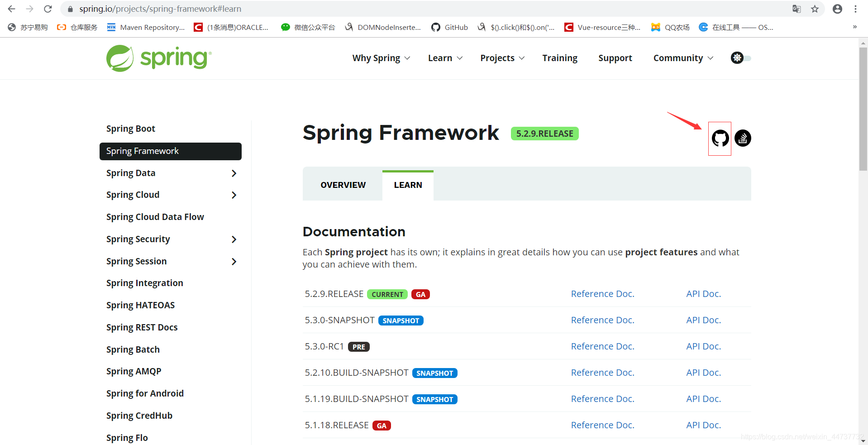The image size is (868, 445).
Task: Click scrollbar up arrow
Action: [863, 43]
